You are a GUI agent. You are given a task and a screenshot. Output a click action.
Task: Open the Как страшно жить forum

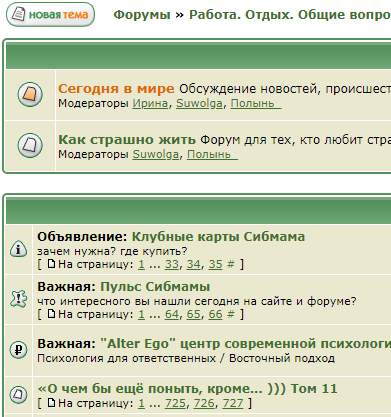[127, 139]
